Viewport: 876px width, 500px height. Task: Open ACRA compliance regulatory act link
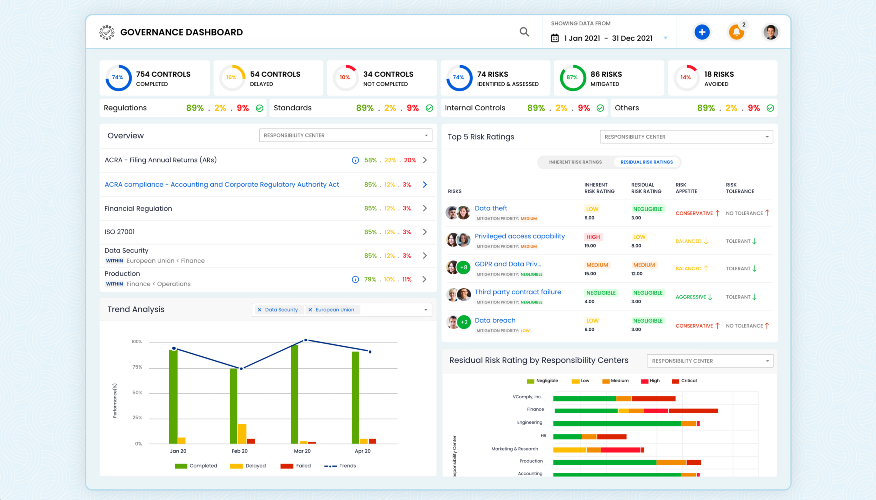tap(222, 184)
